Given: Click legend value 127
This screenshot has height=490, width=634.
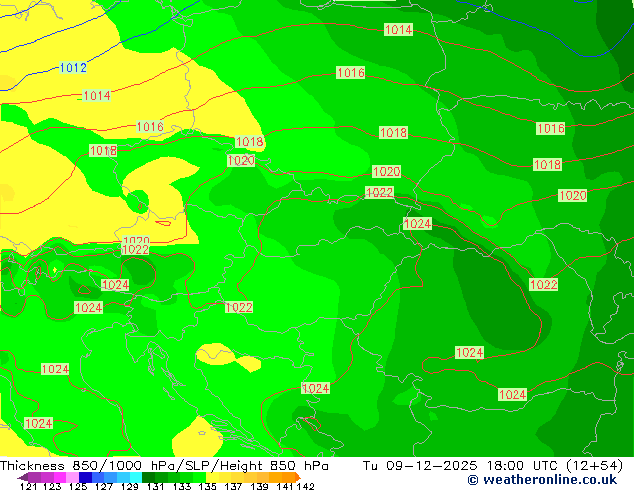Looking at the screenshot, I should [x=104, y=486].
